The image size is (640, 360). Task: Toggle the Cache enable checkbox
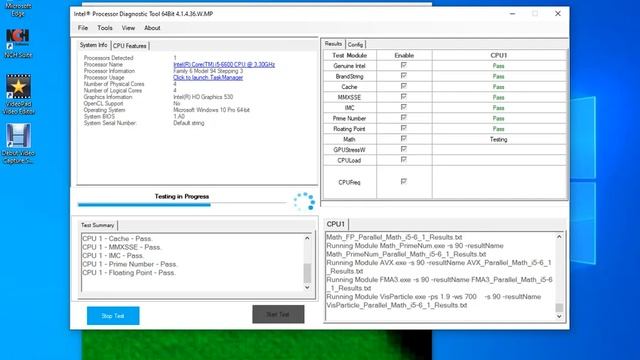(x=404, y=86)
